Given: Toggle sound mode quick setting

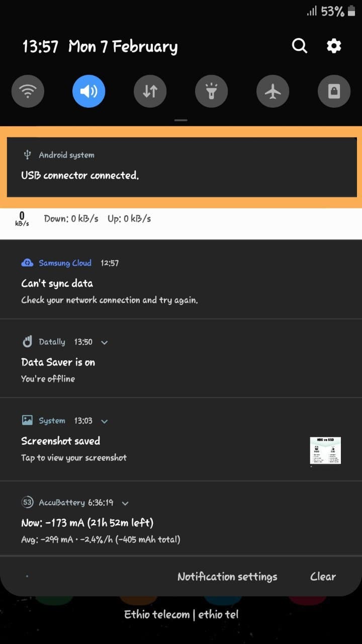Looking at the screenshot, I should [89, 91].
